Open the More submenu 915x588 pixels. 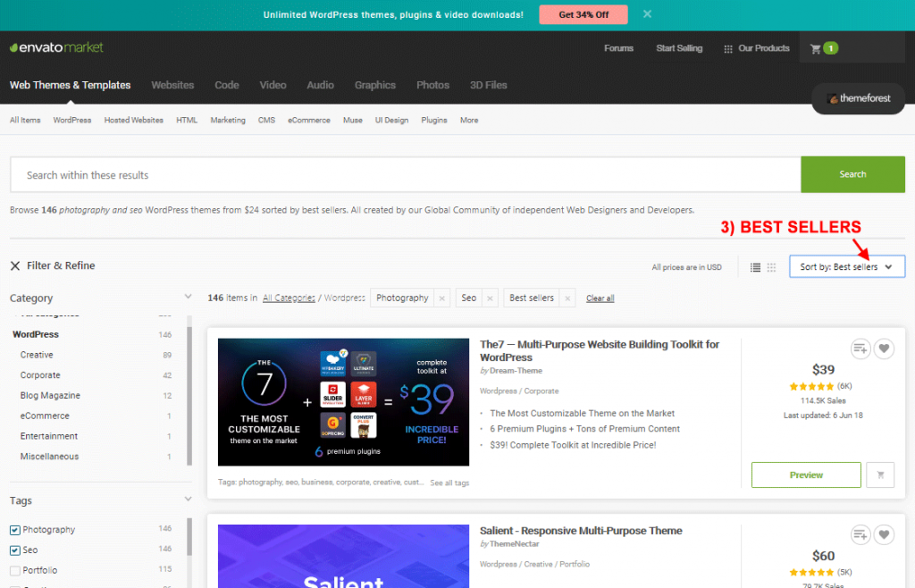click(x=469, y=120)
